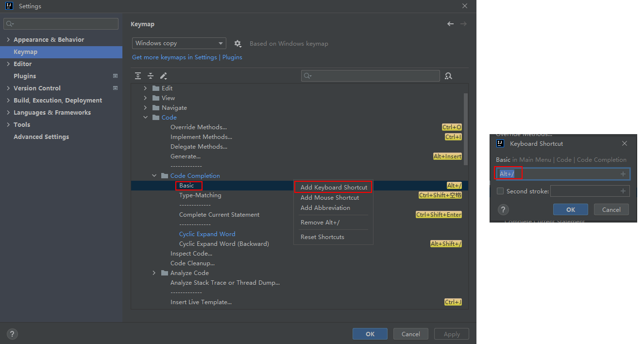Select Advanced Settings in sidebar

click(41, 137)
